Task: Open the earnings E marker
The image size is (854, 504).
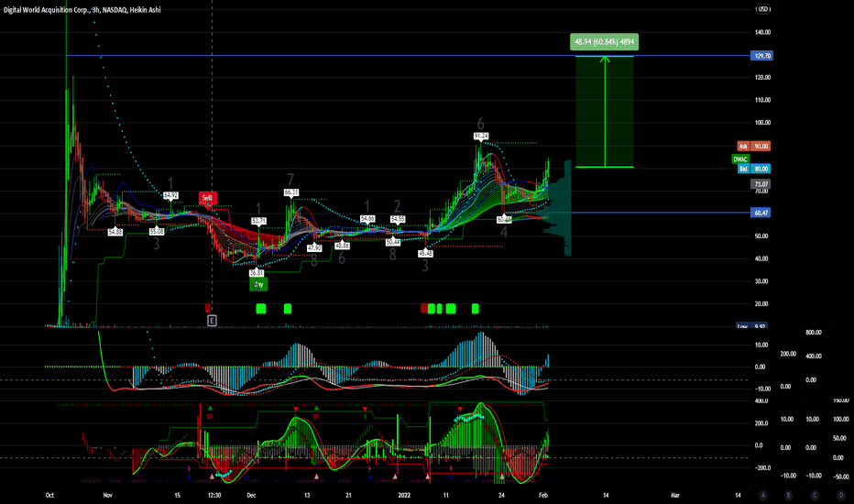Action: 212,321
